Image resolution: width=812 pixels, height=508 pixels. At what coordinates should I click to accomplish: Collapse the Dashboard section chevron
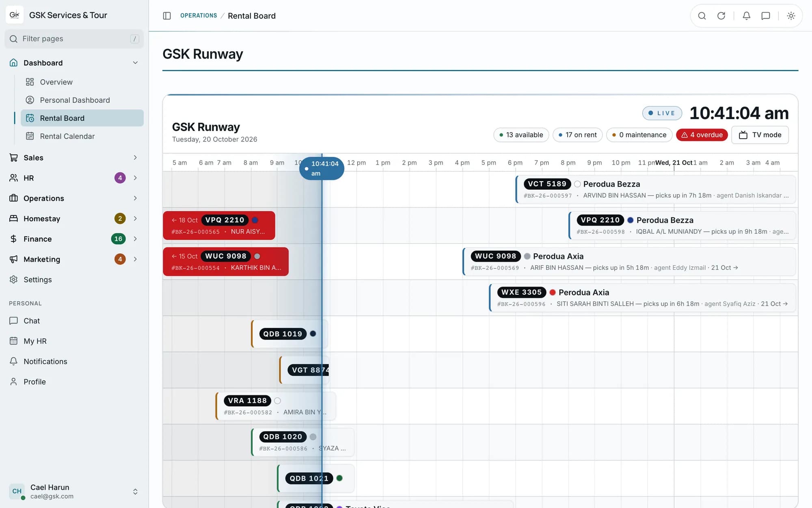(135, 63)
